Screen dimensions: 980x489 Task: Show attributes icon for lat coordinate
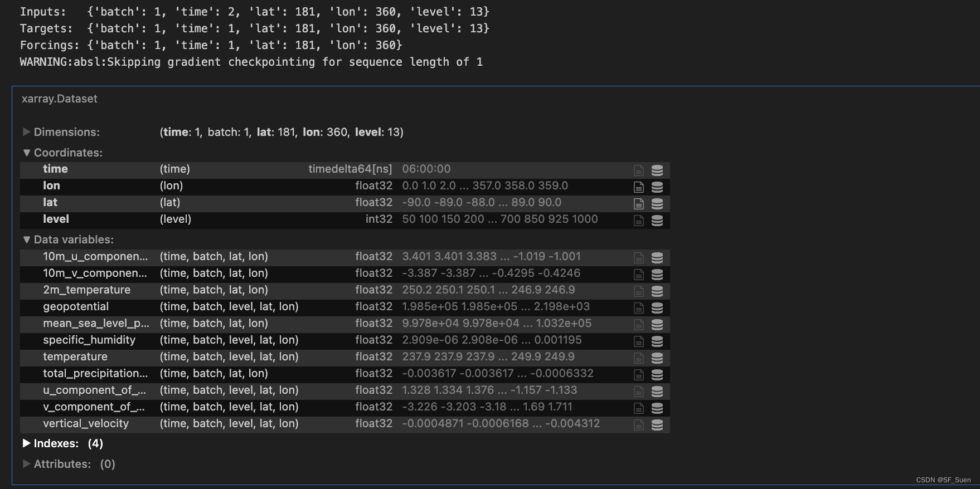tap(639, 203)
